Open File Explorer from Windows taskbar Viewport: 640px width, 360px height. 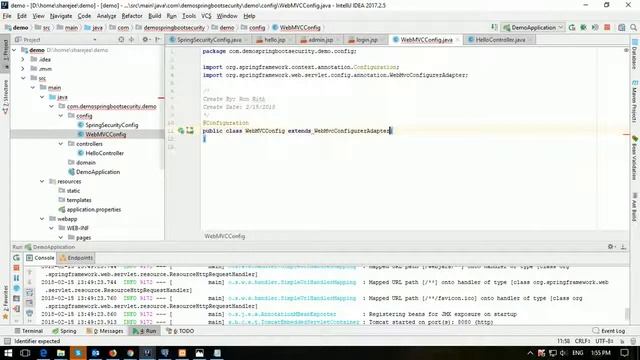[60, 353]
